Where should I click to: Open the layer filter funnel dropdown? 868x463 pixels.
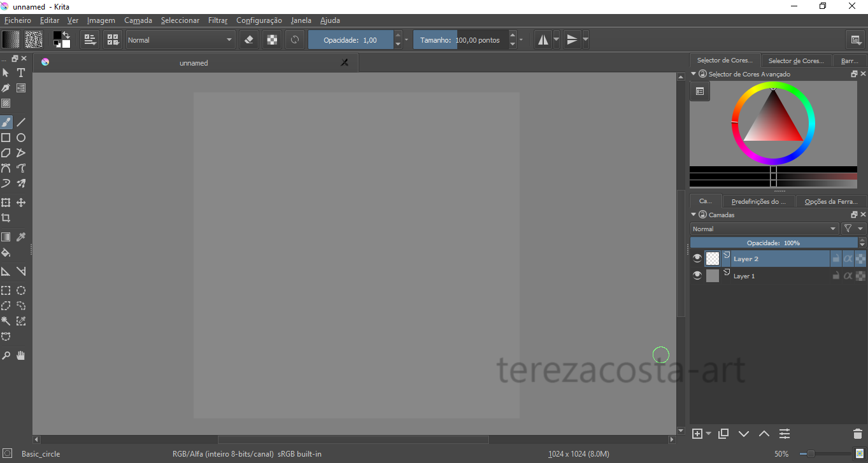point(853,229)
